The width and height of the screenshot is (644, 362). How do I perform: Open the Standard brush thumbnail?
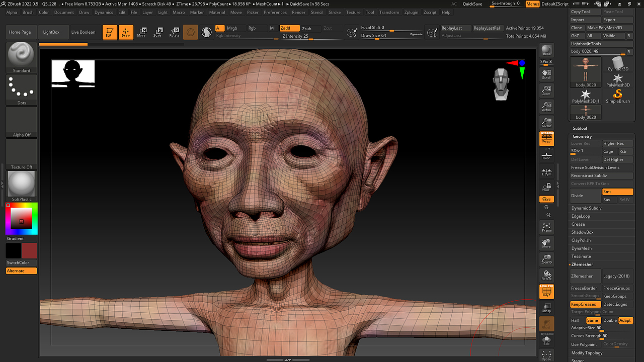click(x=21, y=55)
